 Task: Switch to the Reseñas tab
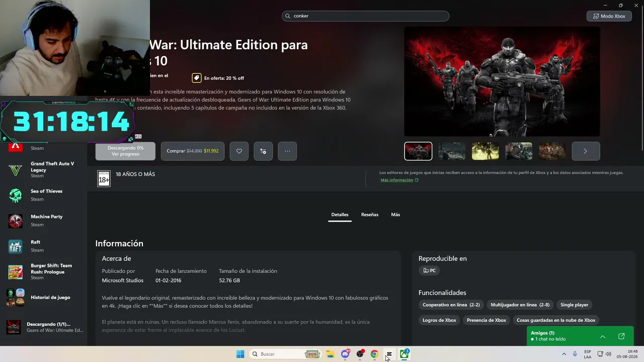[x=370, y=215]
